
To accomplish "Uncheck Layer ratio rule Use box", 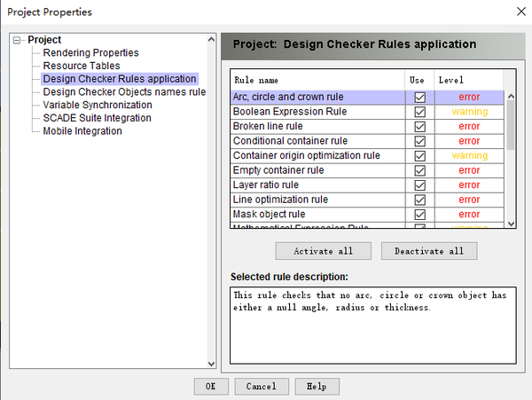I will pyautogui.click(x=419, y=184).
